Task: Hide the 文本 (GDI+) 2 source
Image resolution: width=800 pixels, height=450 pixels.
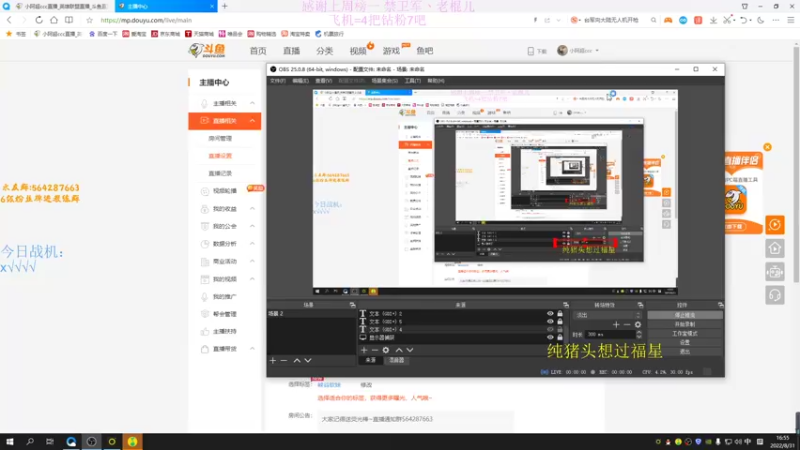Action: click(550, 314)
